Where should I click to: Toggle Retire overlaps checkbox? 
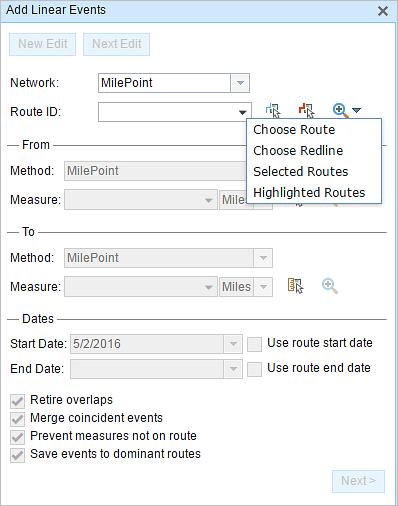pyautogui.click(x=17, y=401)
